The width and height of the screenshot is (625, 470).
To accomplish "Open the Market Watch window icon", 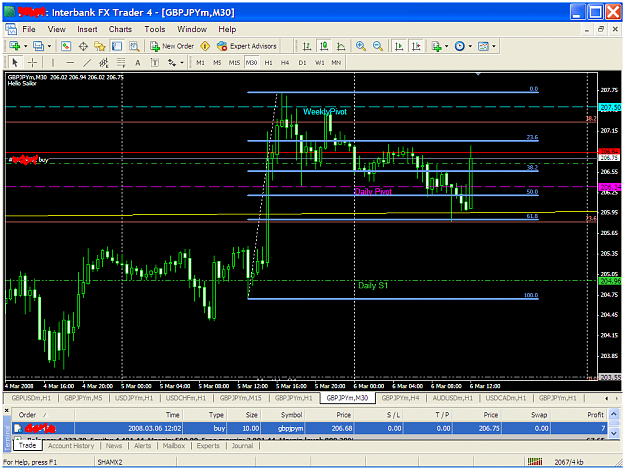I will 66,46.
